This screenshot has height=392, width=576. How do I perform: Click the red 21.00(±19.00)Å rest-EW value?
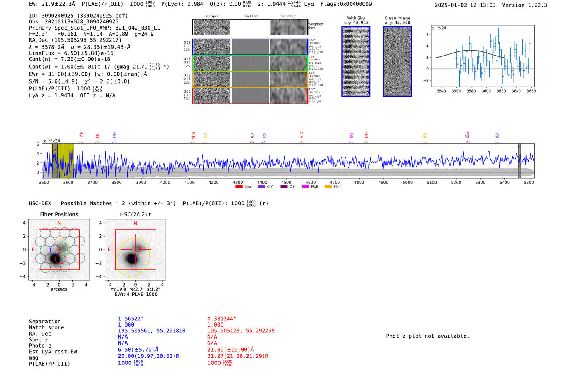231,350
